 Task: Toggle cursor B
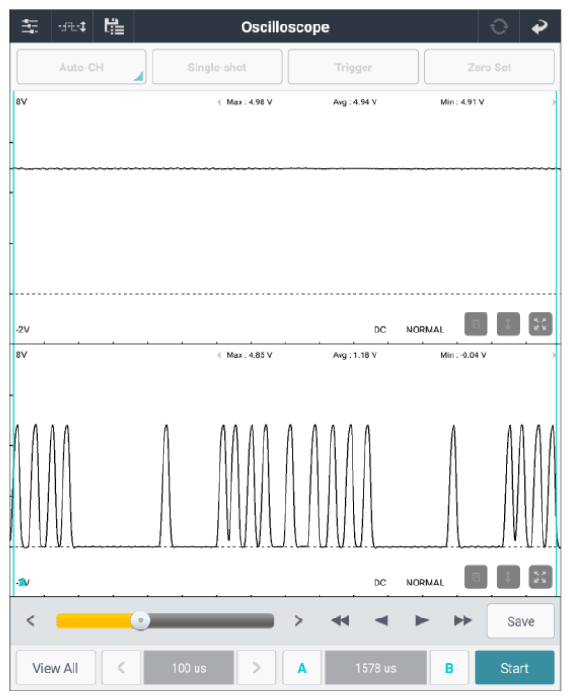449,668
